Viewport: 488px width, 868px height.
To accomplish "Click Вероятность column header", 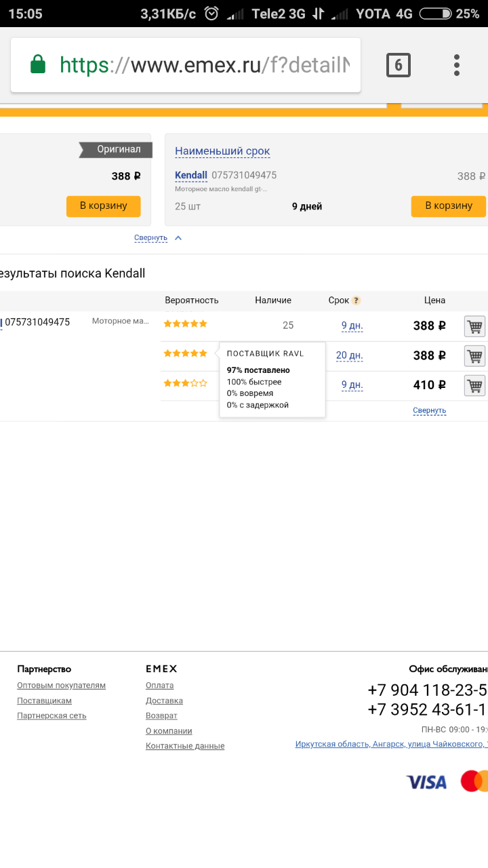I will click(x=192, y=300).
